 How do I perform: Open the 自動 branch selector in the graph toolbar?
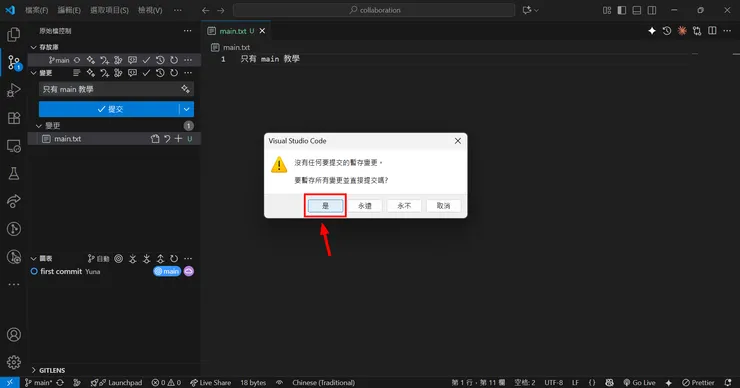99,258
